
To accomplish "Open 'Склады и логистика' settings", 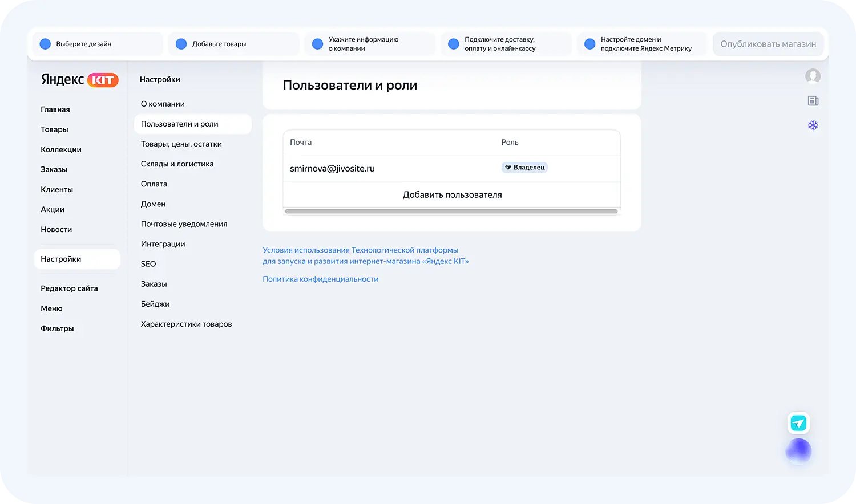I will pyautogui.click(x=177, y=164).
